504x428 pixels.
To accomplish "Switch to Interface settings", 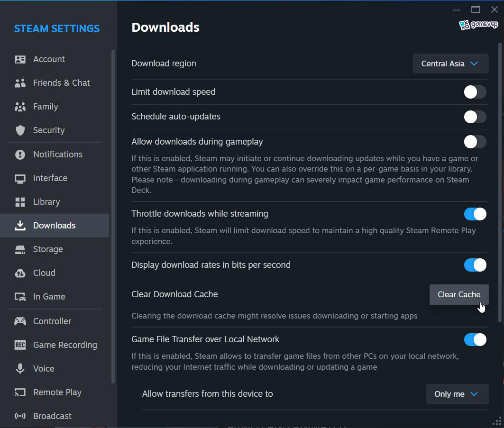I will [x=55, y=178].
